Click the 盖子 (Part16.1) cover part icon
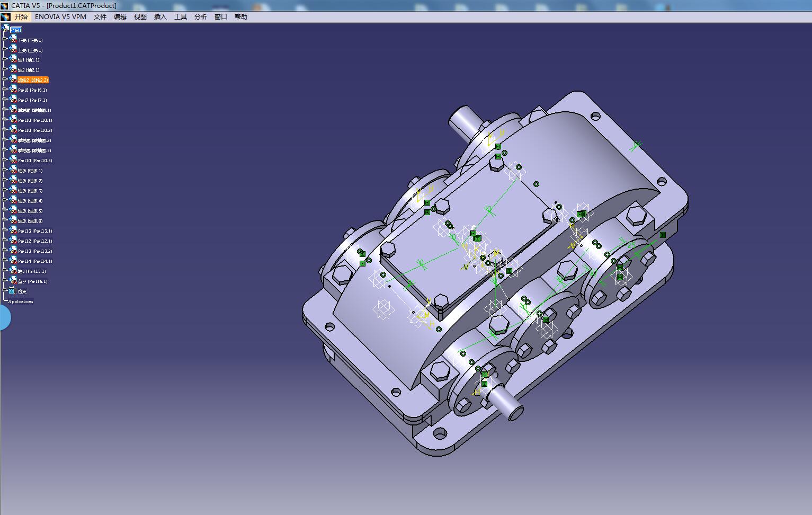 click(x=13, y=281)
